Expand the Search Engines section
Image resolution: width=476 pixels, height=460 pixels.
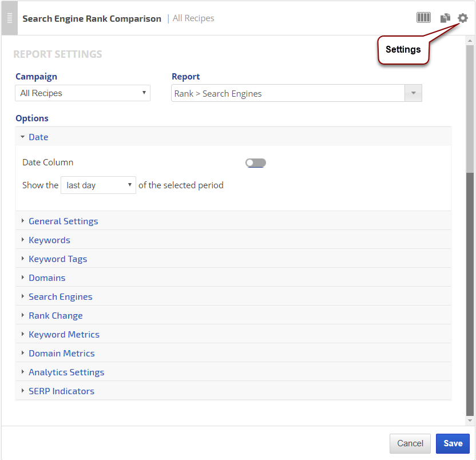60,297
